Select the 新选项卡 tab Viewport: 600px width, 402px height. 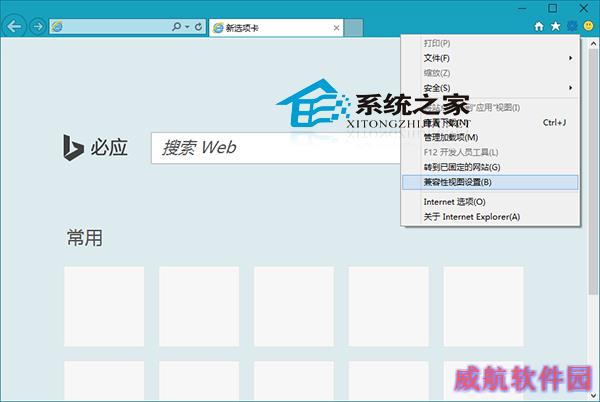tap(276, 28)
